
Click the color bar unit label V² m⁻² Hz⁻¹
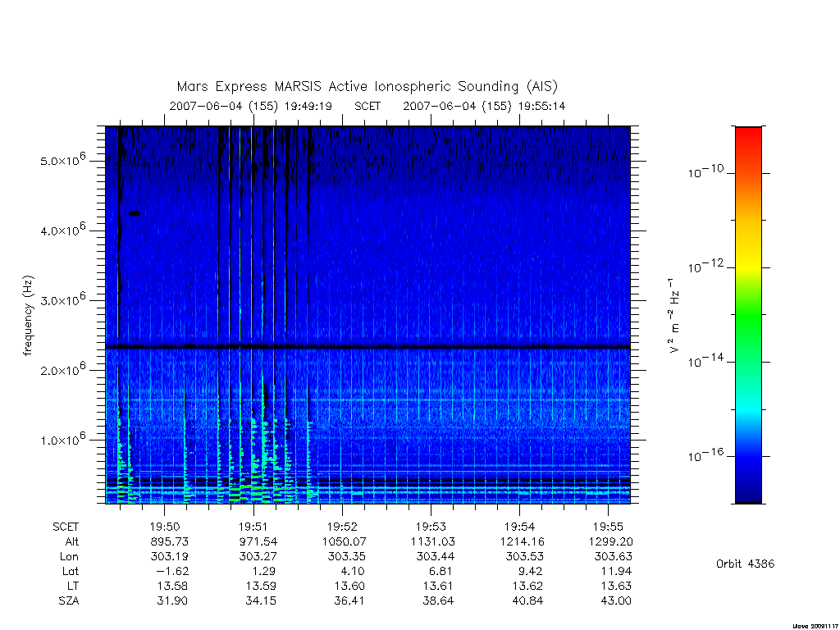(674, 315)
